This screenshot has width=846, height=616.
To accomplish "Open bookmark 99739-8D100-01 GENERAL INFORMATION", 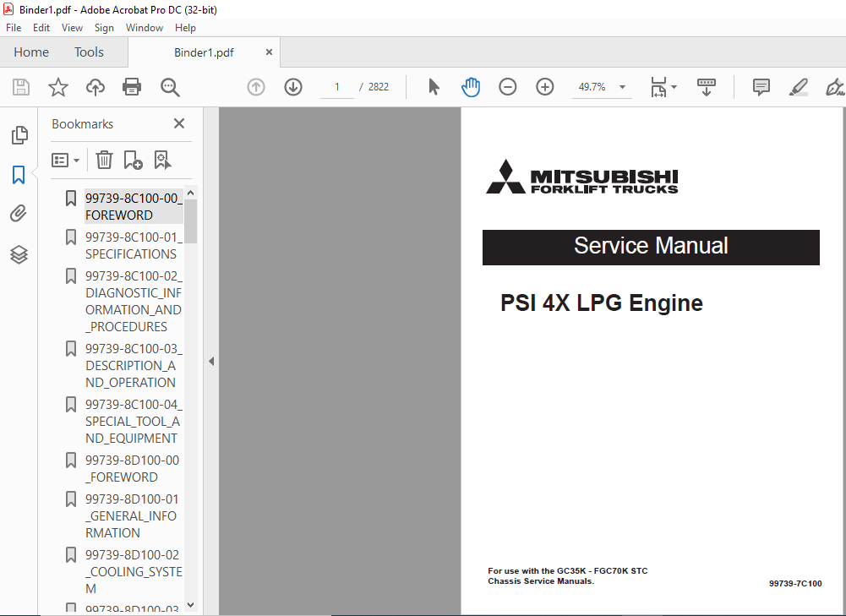I will (132, 515).
